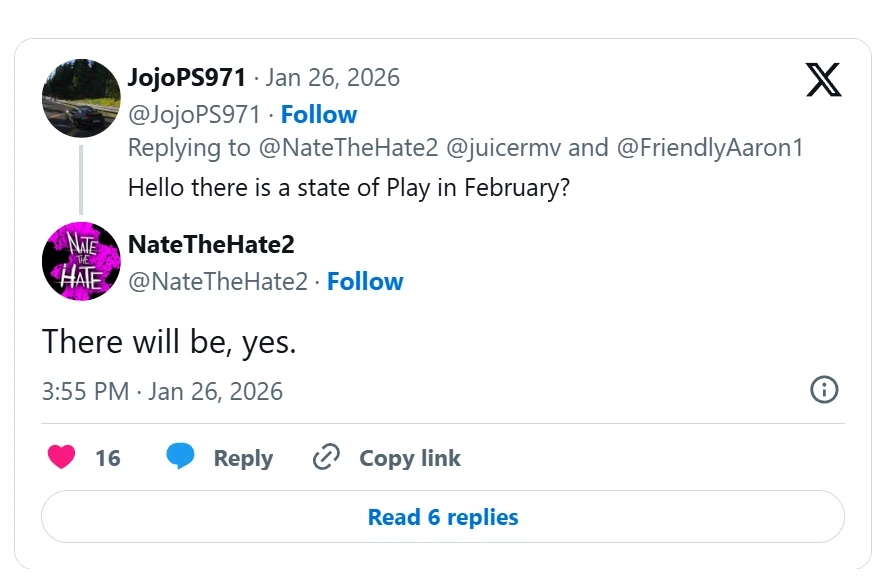Click the X logo icon
Viewport: 887px width, 586px height.
pos(823,80)
